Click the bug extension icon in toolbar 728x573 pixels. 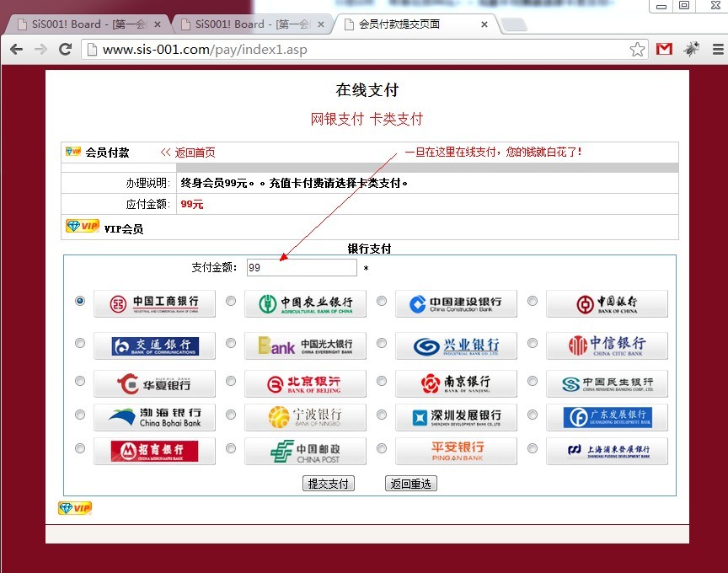pyautogui.click(x=691, y=49)
